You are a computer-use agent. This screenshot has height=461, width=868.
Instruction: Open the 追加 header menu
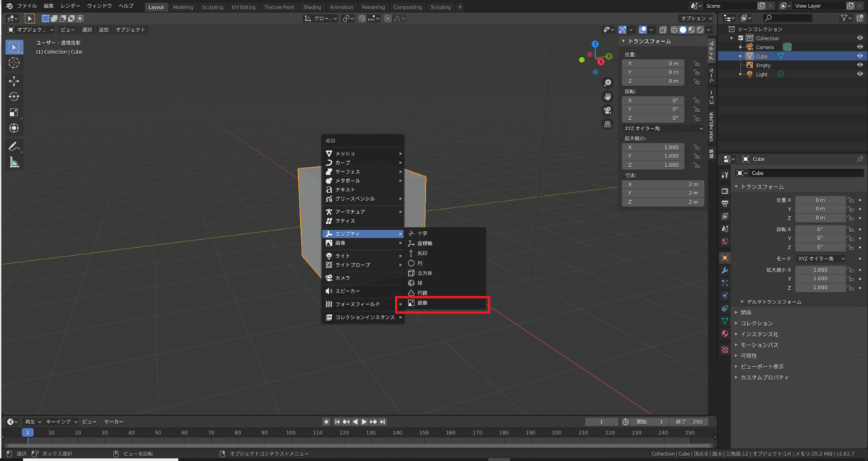pyautogui.click(x=103, y=30)
